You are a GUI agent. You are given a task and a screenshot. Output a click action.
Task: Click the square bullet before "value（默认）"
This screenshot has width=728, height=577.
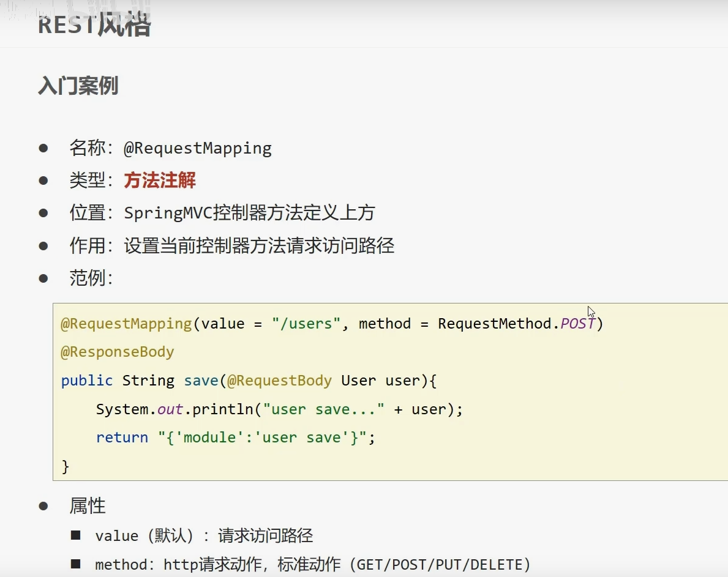75,535
